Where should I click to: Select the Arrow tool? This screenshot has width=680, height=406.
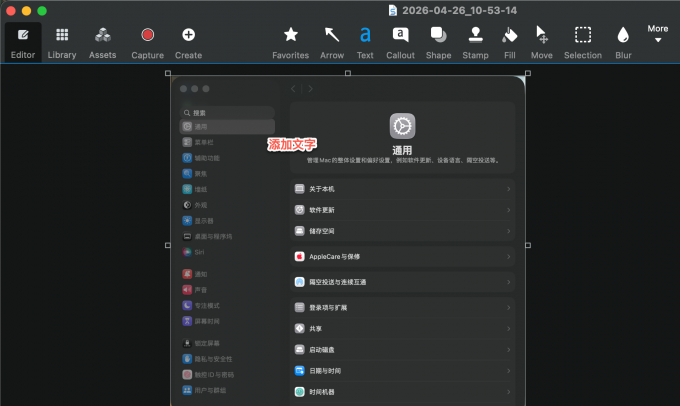332,43
